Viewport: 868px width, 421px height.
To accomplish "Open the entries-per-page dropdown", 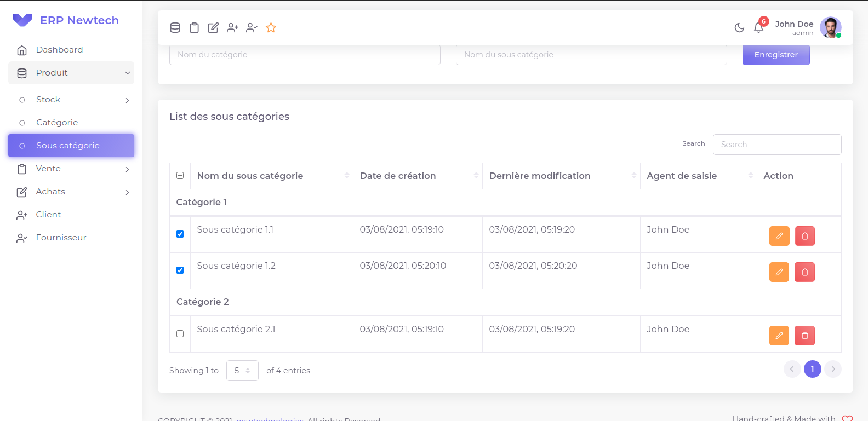I will 242,371.
